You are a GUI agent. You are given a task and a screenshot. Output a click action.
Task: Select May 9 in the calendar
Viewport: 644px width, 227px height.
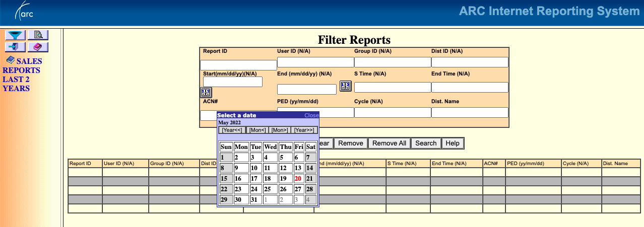tap(241, 168)
